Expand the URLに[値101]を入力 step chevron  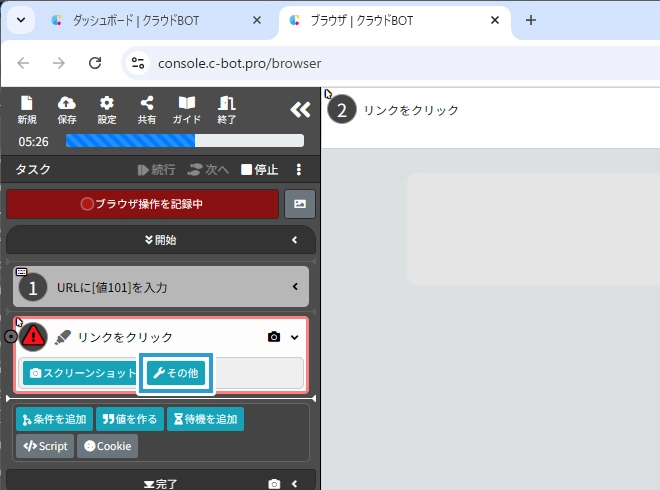click(295, 288)
